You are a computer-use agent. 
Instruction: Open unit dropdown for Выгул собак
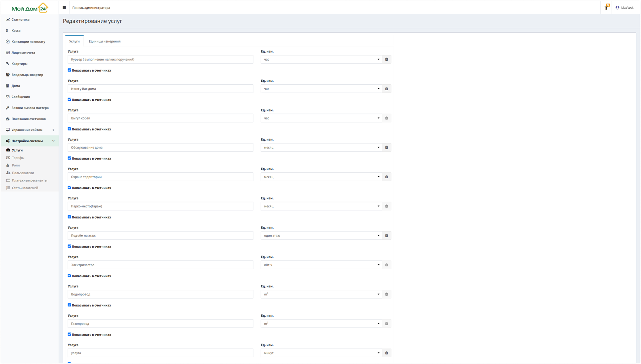click(321, 118)
